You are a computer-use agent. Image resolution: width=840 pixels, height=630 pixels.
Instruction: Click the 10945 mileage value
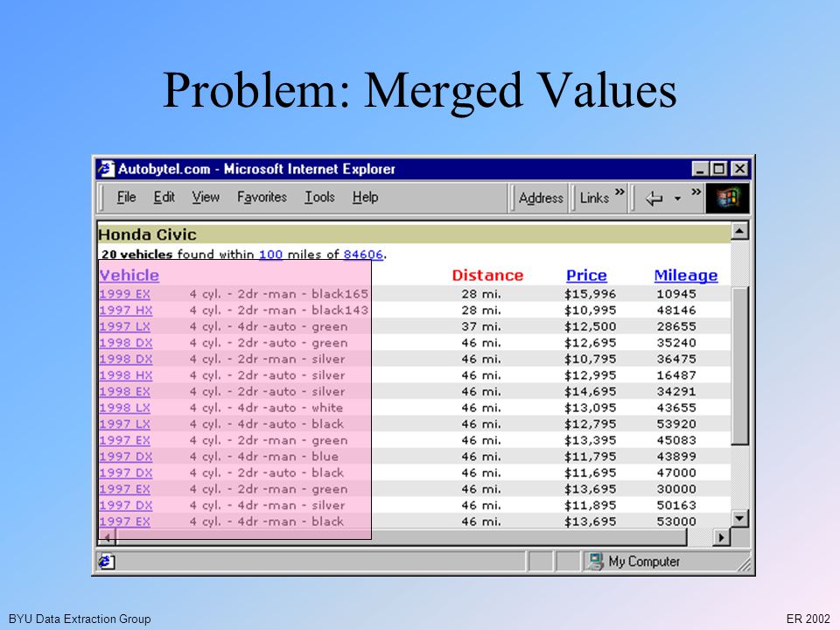click(x=676, y=294)
